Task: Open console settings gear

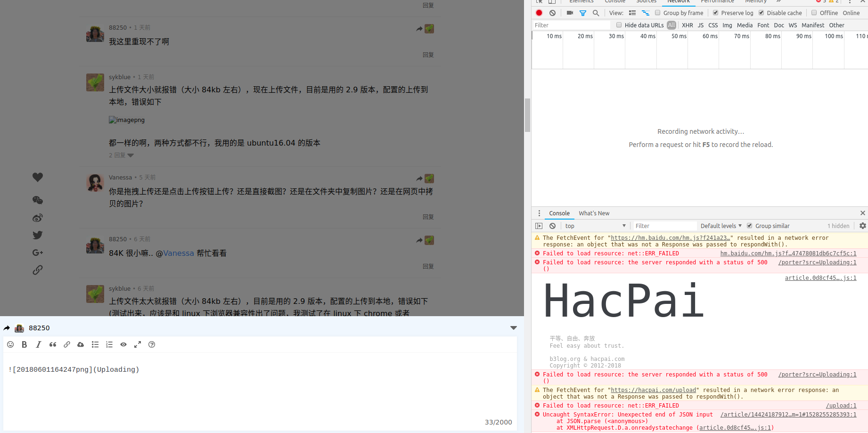Action: 863,226
